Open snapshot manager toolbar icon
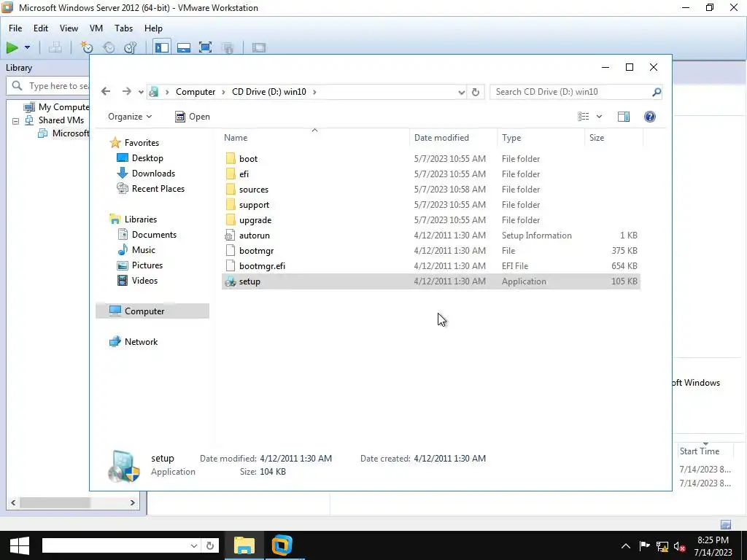Image resolution: width=747 pixels, height=560 pixels. [x=131, y=47]
